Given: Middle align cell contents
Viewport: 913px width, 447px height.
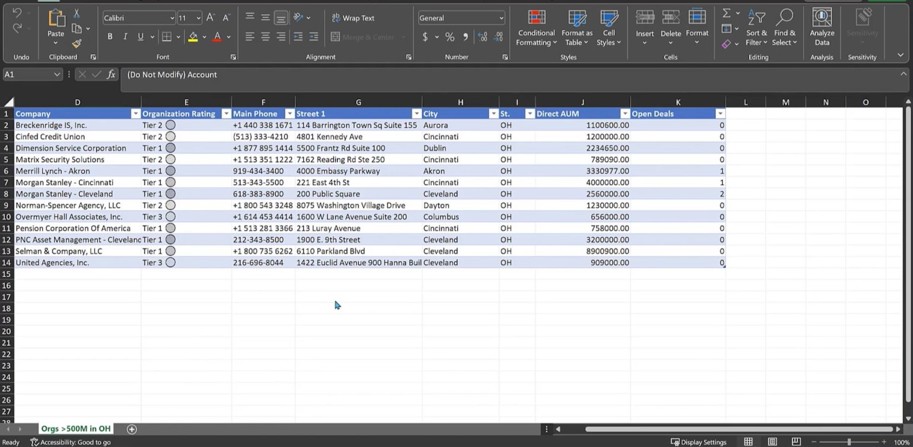Looking at the screenshot, I should [x=266, y=17].
